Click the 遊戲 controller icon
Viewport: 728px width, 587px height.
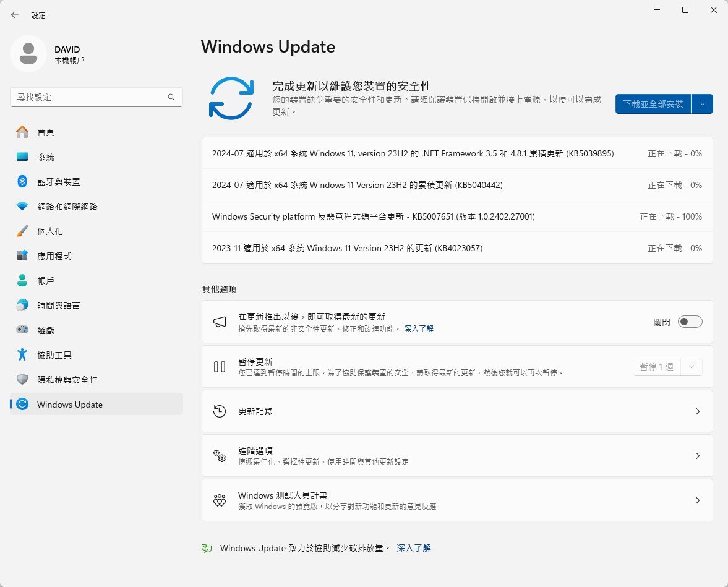tap(22, 330)
